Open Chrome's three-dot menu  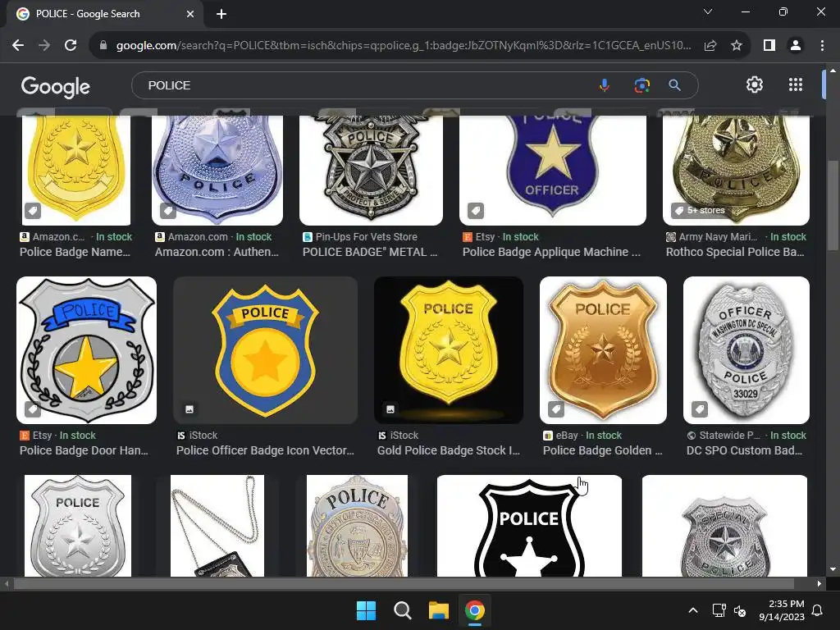(x=822, y=46)
